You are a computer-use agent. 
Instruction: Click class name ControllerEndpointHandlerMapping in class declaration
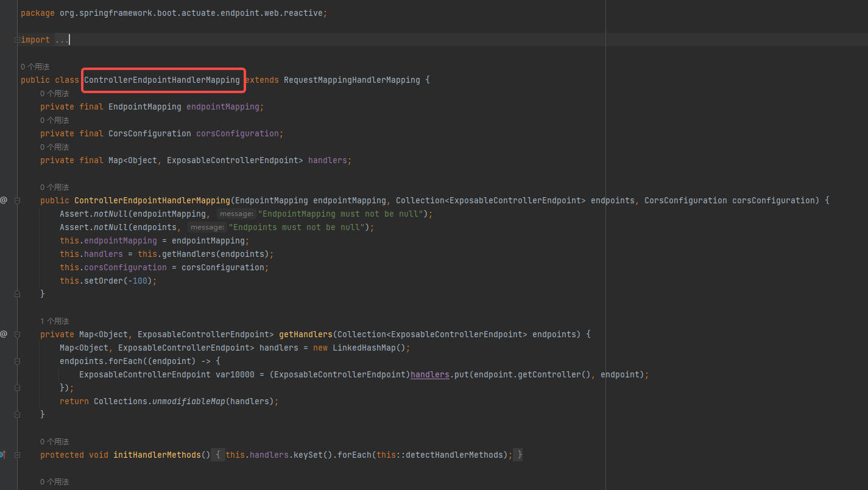coord(162,80)
